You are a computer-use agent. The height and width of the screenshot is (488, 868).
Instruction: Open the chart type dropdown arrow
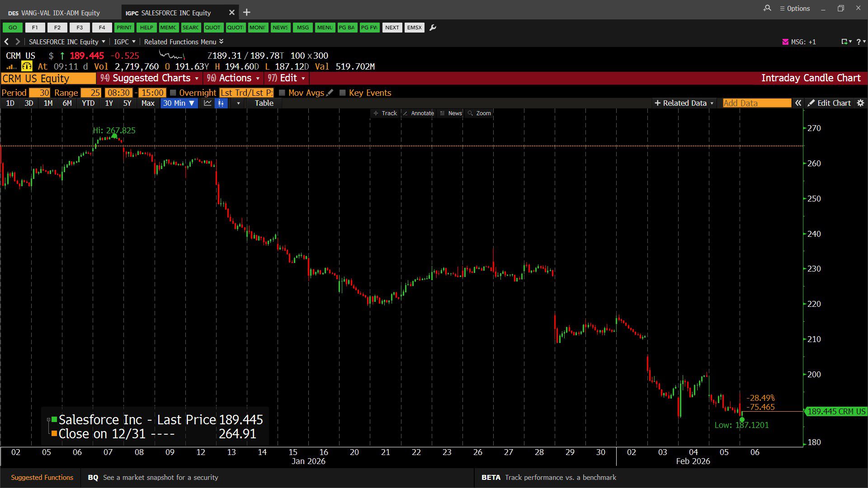(x=238, y=103)
